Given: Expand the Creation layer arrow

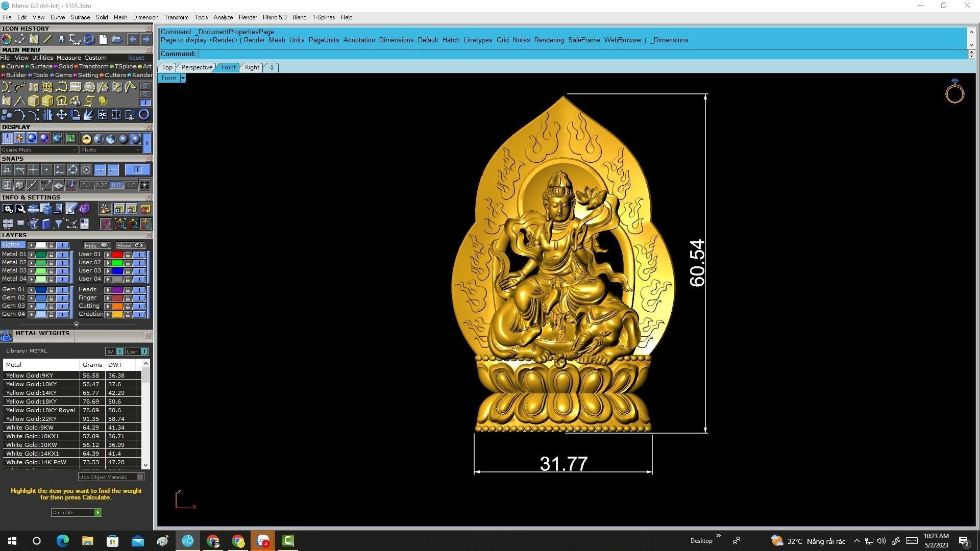Looking at the screenshot, I should click(x=108, y=314).
